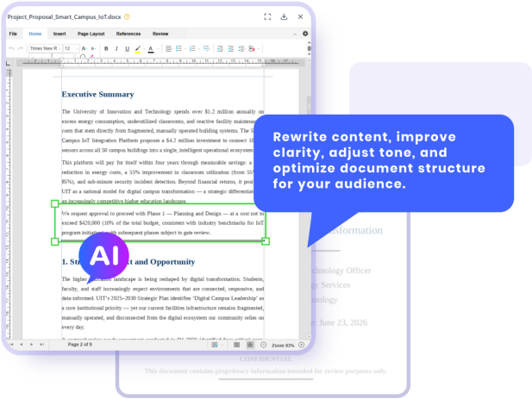Viewport: 532px width, 399px height.
Task: Toggle italic formatting button
Action: click(116, 49)
